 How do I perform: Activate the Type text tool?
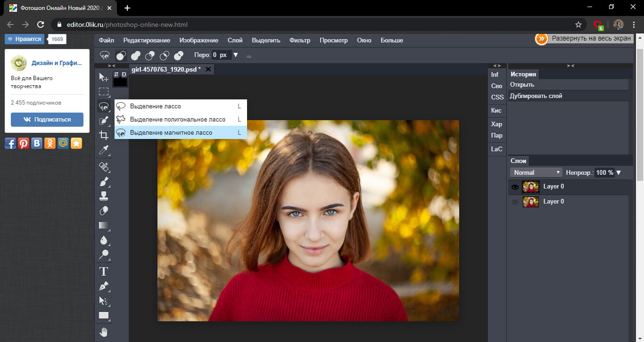pos(104,271)
